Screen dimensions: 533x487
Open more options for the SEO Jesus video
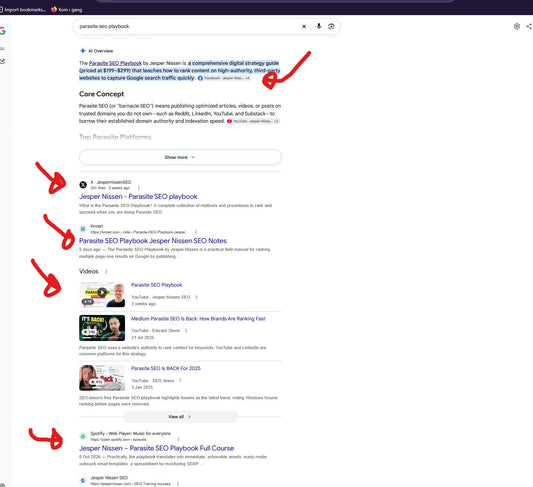(x=180, y=380)
